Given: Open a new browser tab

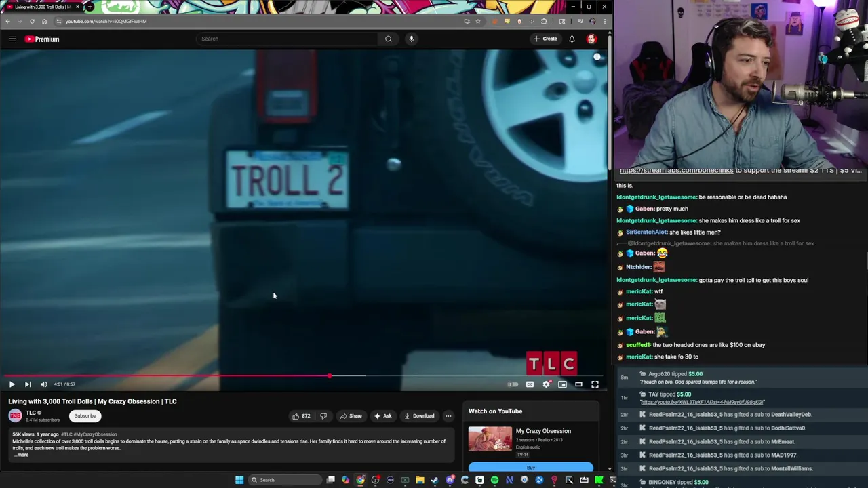Looking at the screenshot, I should [x=90, y=7].
